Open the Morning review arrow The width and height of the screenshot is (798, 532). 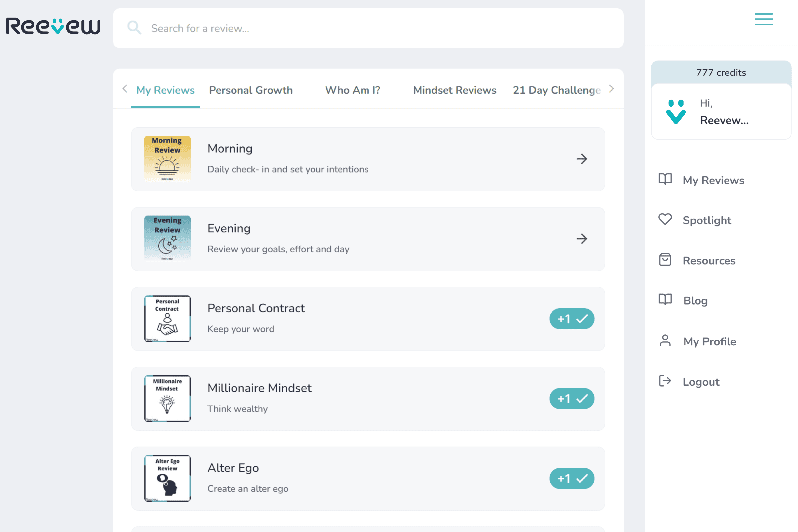pos(581,159)
